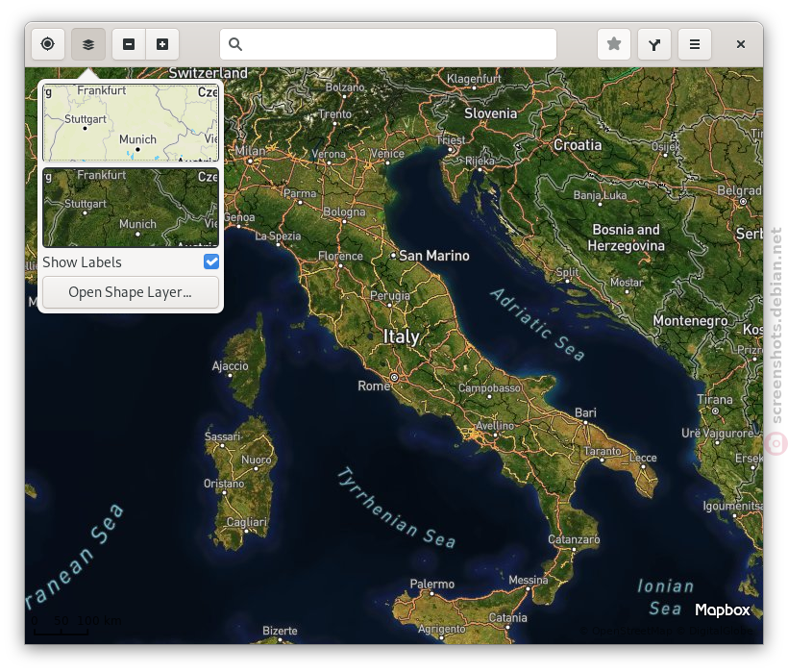Open the hamburger main menu
Viewport: 788px width, 672px height.
pyautogui.click(x=695, y=44)
